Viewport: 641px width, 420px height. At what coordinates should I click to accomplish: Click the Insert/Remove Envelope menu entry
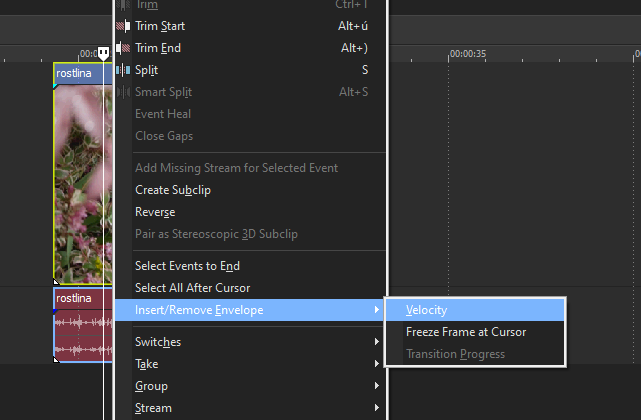tap(199, 310)
